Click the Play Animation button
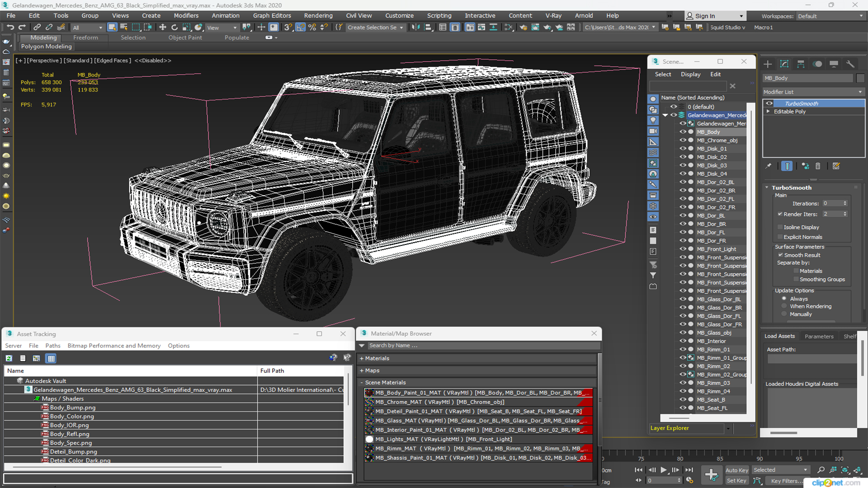The image size is (868, 488). [663, 470]
